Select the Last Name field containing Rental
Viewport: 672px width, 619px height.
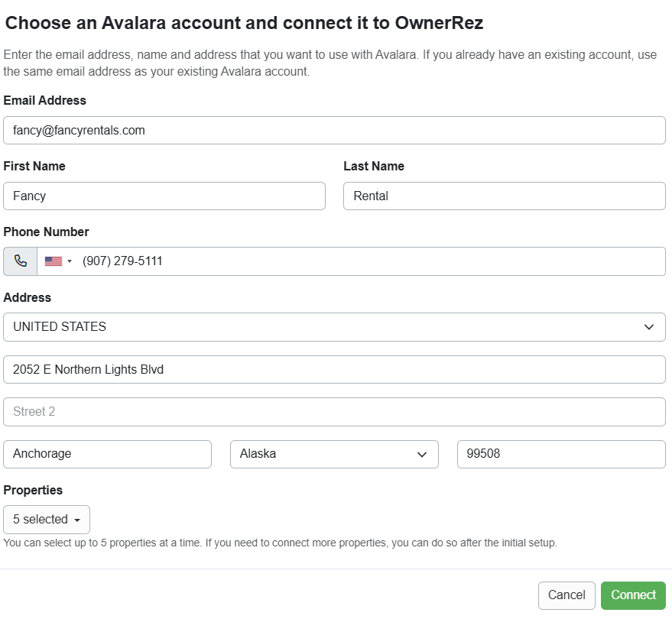point(505,196)
